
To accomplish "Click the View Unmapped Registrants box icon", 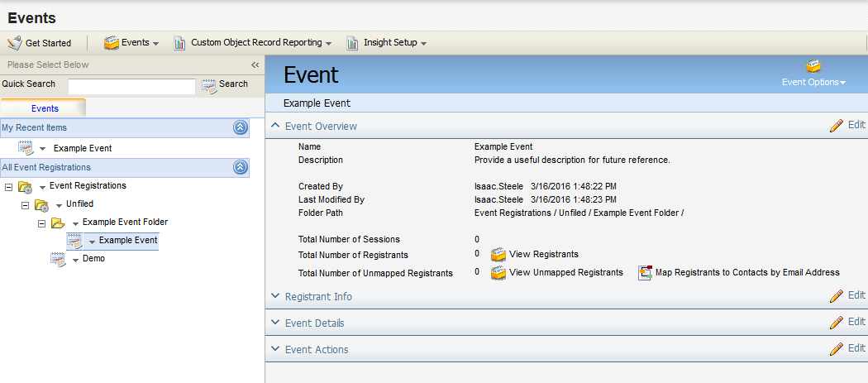I will click(498, 272).
